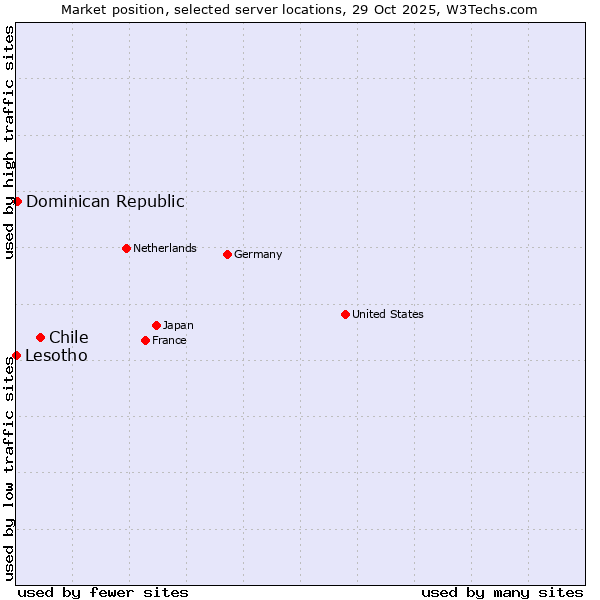Click the 'Netherlands' text label
The image size is (600, 600).
point(164,248)
